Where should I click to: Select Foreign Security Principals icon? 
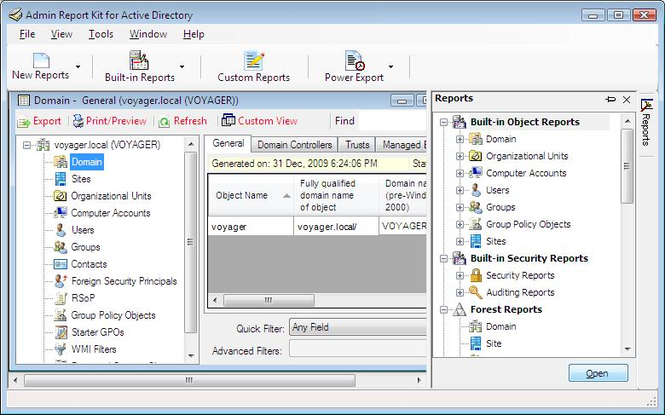click(61, 281)
